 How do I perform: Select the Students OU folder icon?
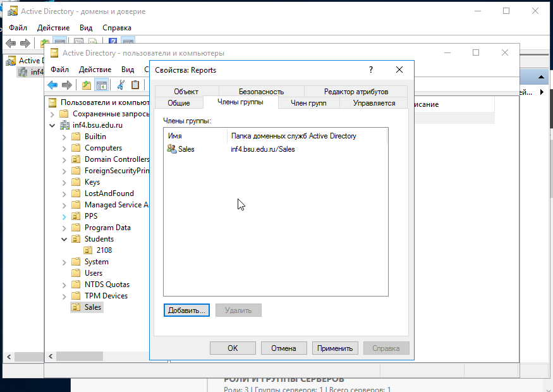coord(76,239)
